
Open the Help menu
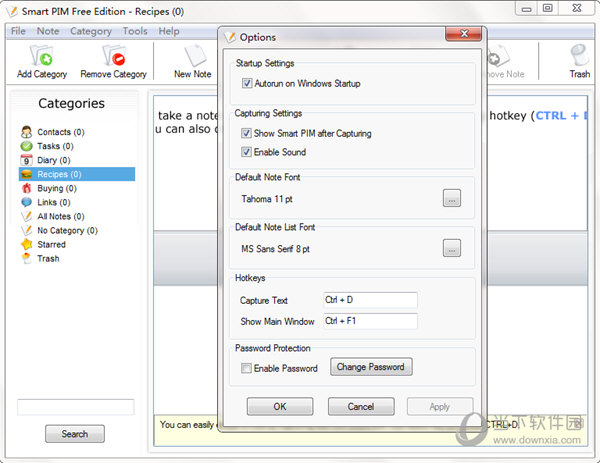[x=169, y=31]
